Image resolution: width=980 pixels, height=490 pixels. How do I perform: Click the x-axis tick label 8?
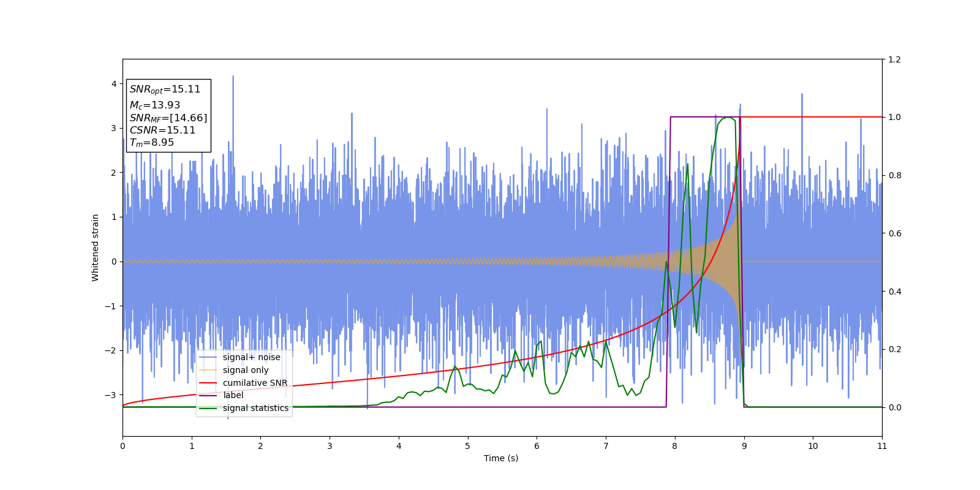675,446
